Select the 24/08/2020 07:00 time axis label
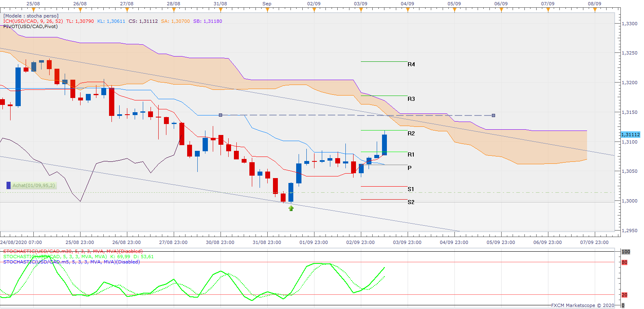The width and height of the screenshot is (644, 309). coord(21,242)
